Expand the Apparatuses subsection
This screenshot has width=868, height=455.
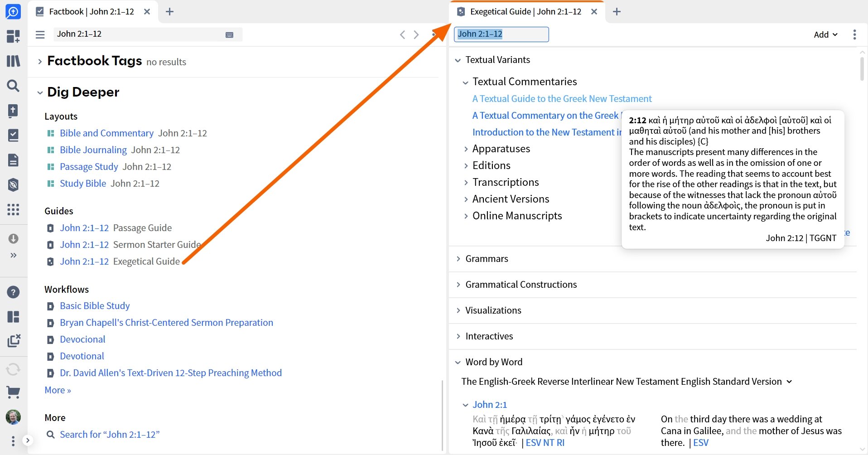click(x=466, y=149)
